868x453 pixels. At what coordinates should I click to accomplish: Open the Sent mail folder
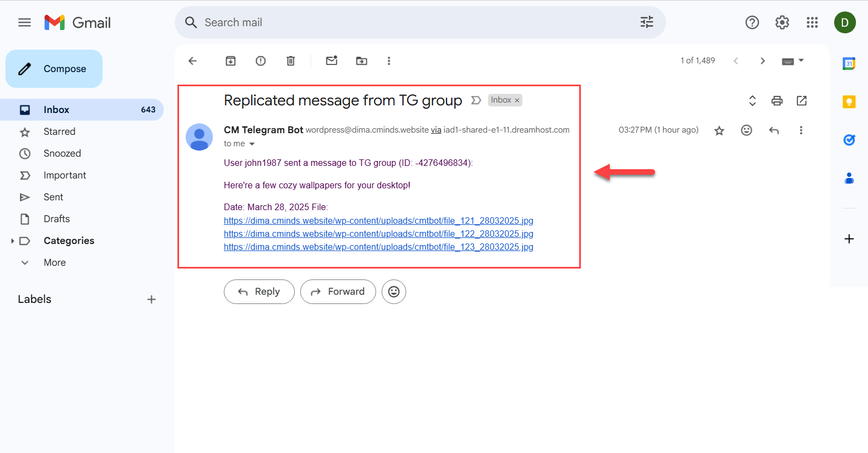point(53,197)
